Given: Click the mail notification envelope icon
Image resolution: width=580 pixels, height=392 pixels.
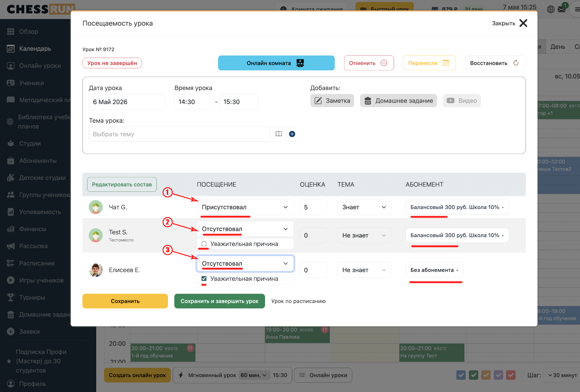Looking at the screenshot, I should point(562,9).
